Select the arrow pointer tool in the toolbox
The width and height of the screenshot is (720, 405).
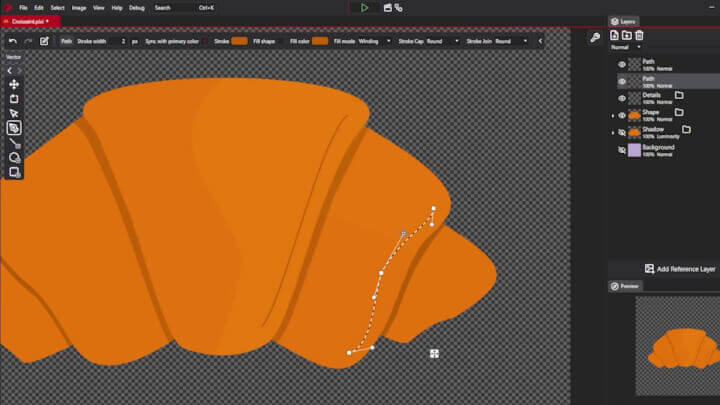14,113
